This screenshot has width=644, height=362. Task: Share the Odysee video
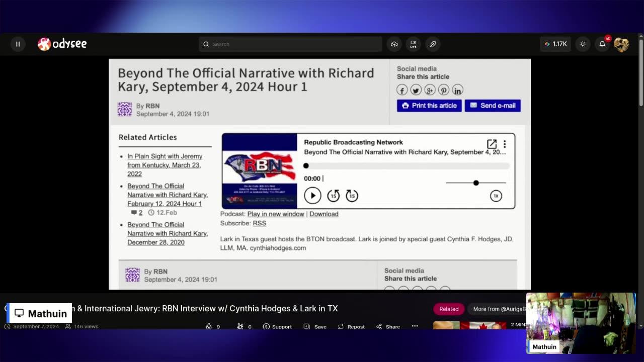(388, 327)
